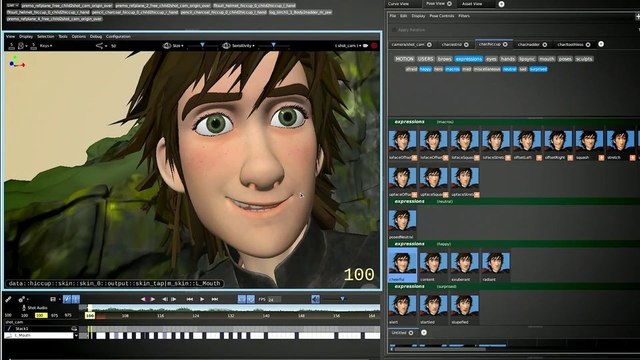Toggle the first blue highlighted timeline button
Image resolution: width=640 pixels, height=360 pixels.
coord(67,299)
